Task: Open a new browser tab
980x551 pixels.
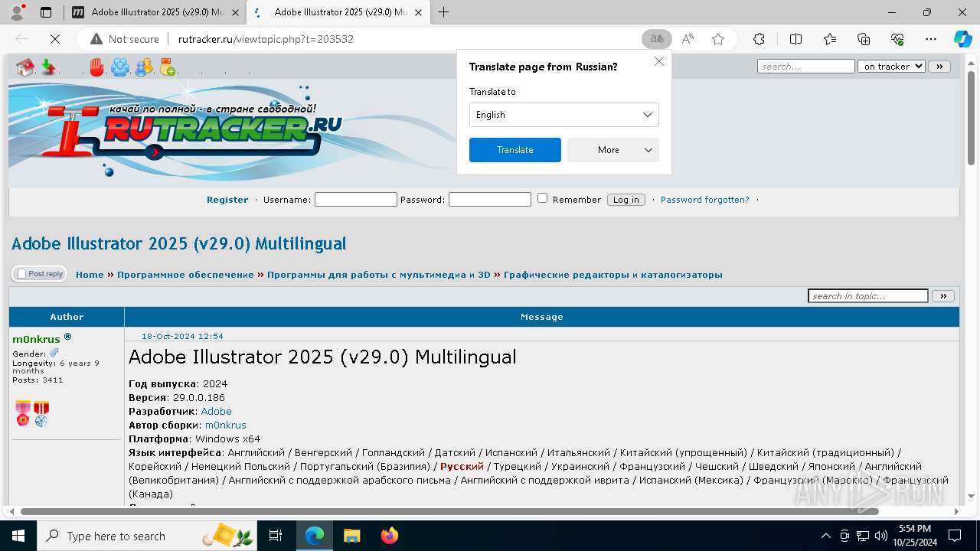Action: 443,12
